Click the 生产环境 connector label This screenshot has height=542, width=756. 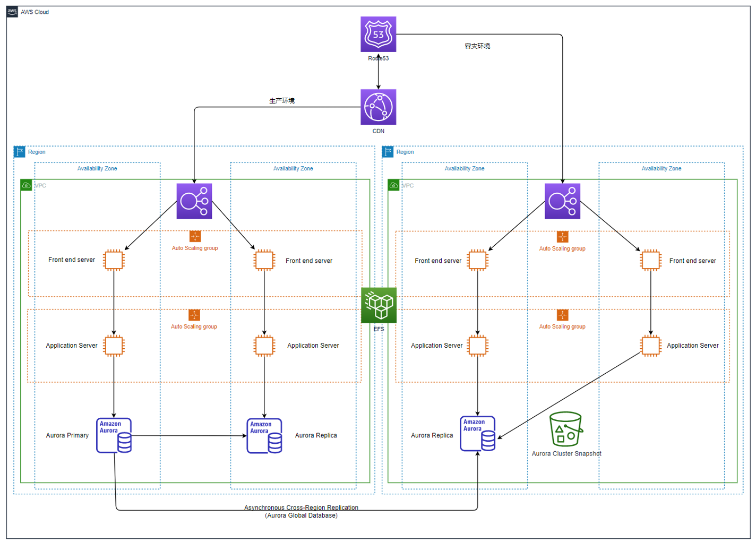282,101
